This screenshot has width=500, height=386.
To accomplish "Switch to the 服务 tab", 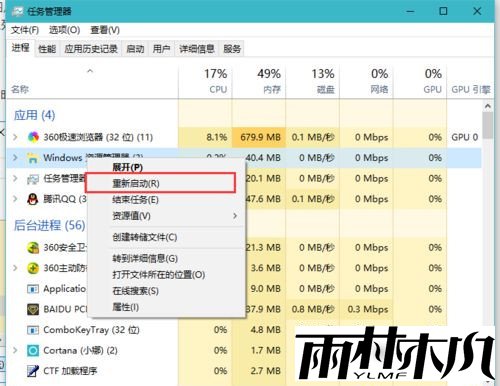I will tap(232, 49).
